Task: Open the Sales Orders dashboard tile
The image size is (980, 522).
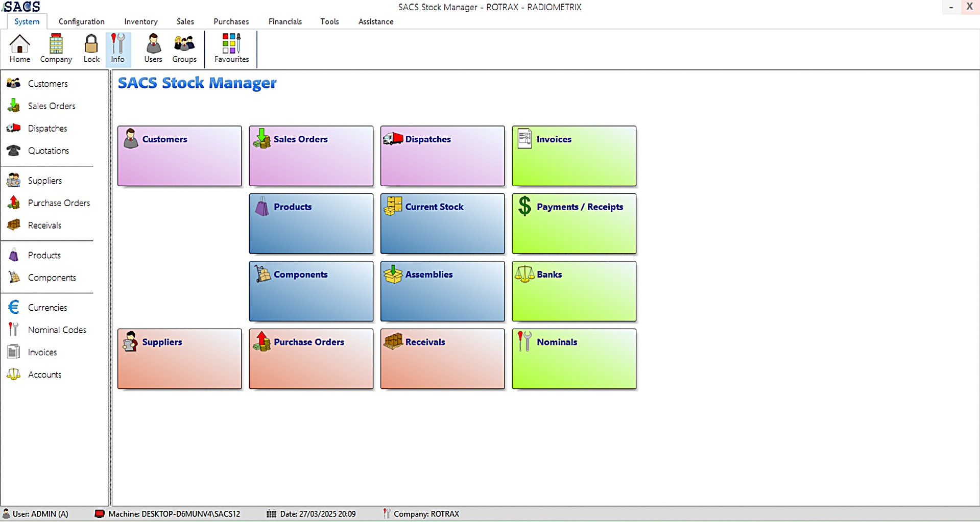Action: click(x=311, y=156)
